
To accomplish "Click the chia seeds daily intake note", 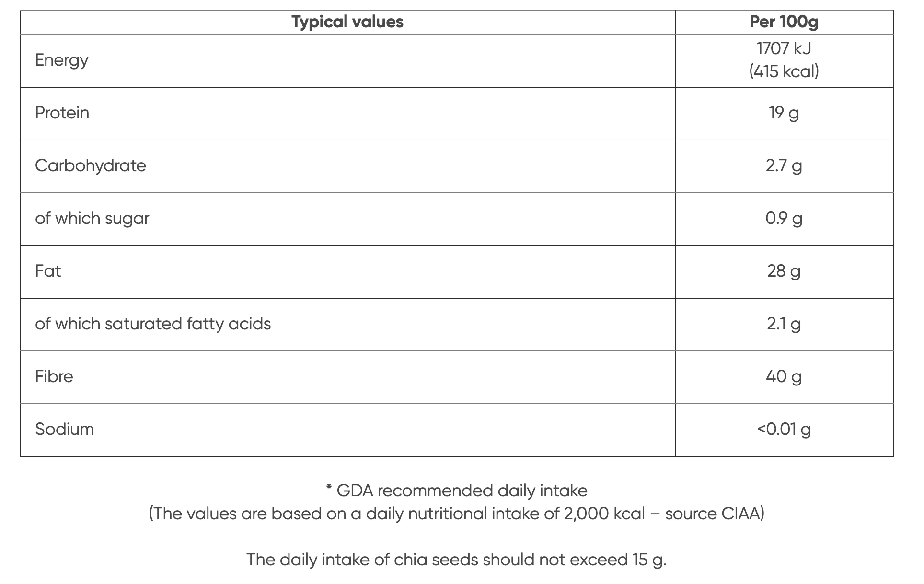I will 457,560.
